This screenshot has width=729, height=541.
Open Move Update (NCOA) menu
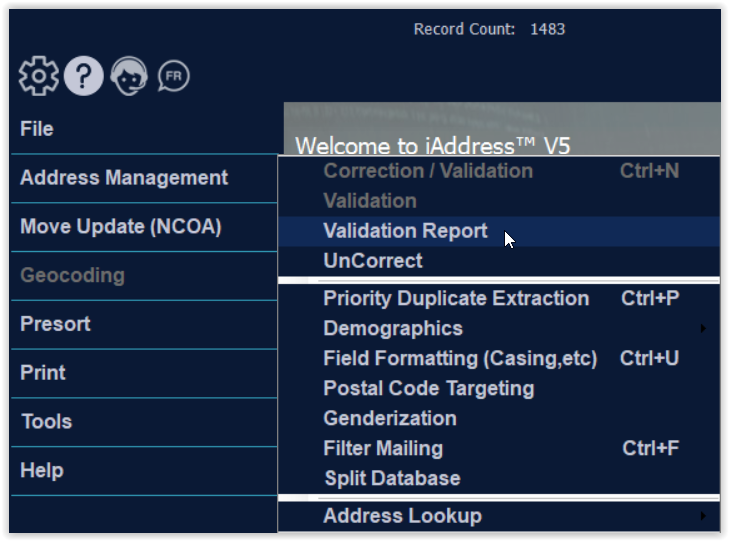click(x=144, y=227)
